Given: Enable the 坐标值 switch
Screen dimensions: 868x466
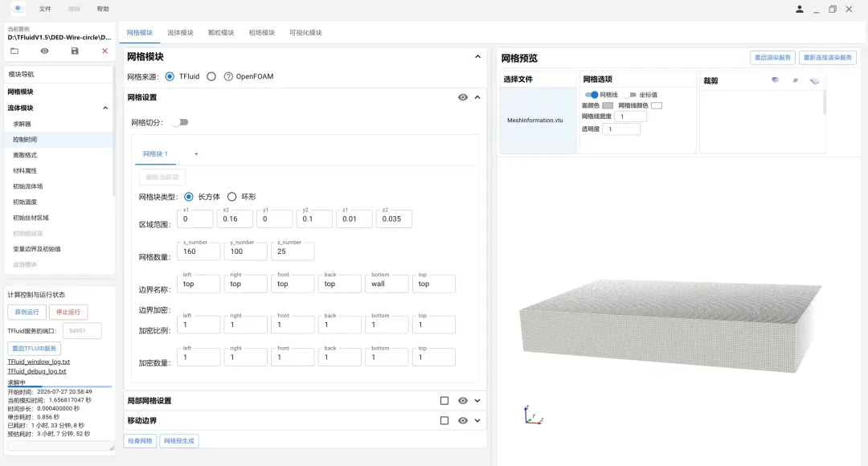Looking at the screenshot, I should tap(630, 95).
